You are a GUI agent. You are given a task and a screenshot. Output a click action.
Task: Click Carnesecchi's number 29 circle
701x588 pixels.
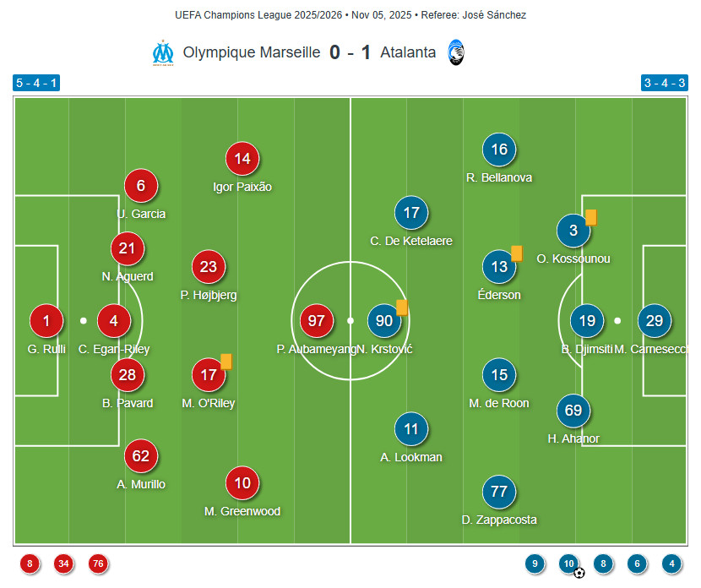(x=655, y=321)
